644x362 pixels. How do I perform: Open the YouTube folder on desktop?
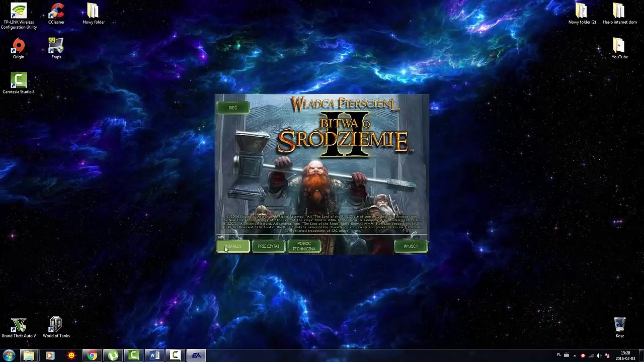click(619, 49)
